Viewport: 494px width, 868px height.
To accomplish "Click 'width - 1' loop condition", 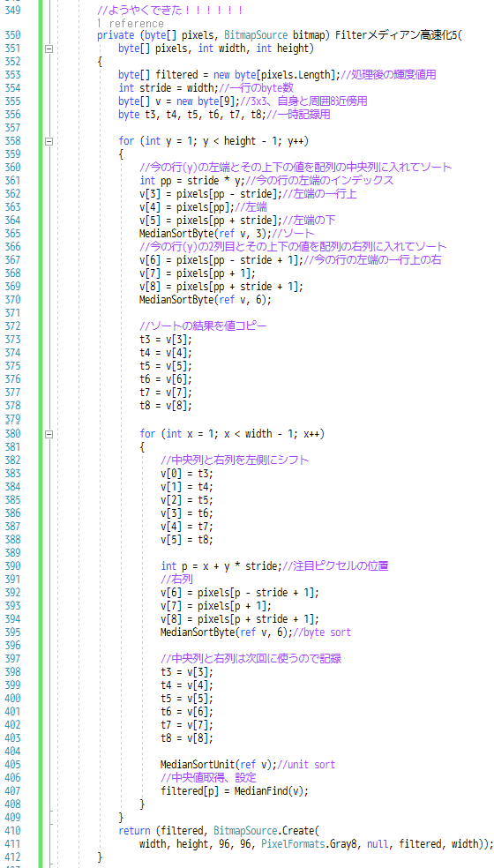I will 266,433.
